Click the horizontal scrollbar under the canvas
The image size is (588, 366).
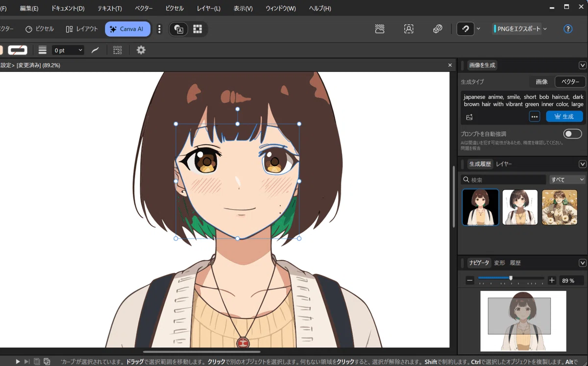coord(202,352)
